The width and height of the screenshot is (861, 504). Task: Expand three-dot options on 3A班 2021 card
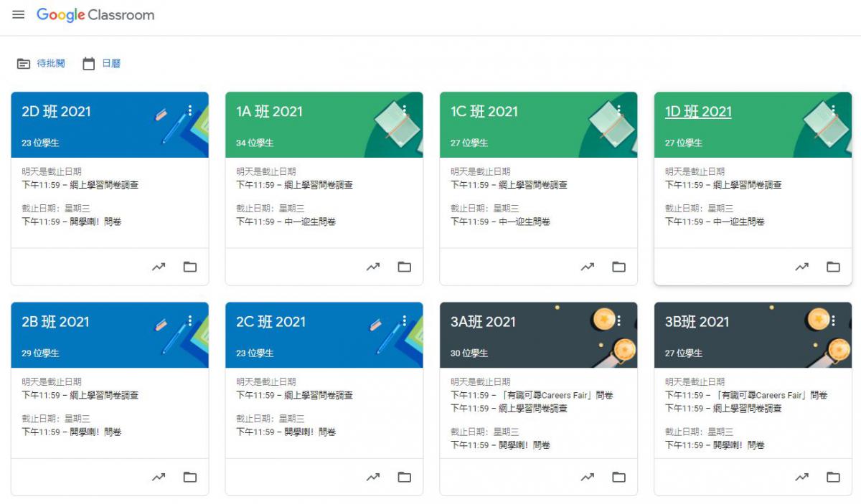tap(618, 320)
